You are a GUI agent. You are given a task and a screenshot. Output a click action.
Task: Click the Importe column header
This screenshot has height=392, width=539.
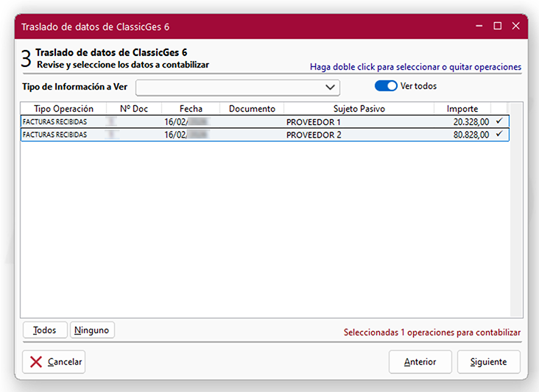[462, 109]
